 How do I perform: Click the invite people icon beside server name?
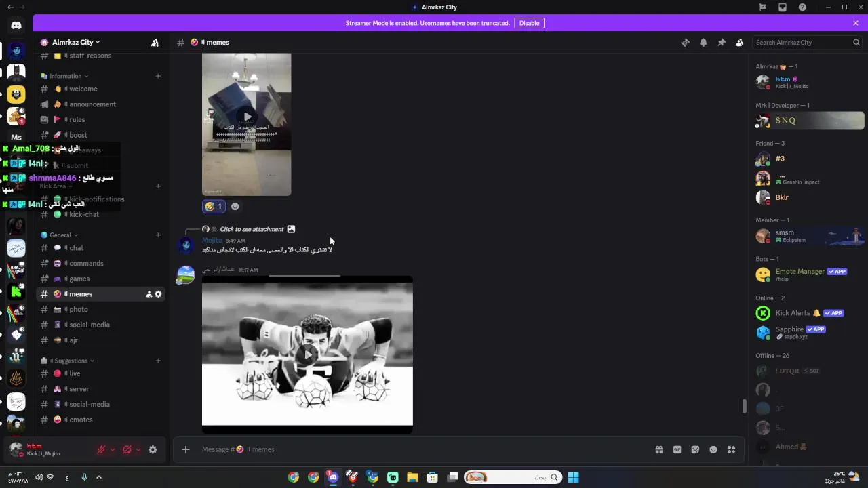point(155,42)
